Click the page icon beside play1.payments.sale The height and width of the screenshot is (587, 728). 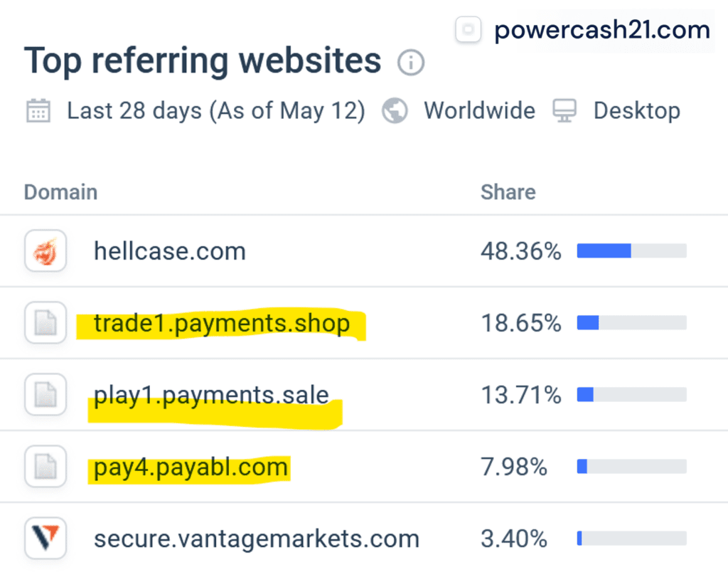[45, 395]
